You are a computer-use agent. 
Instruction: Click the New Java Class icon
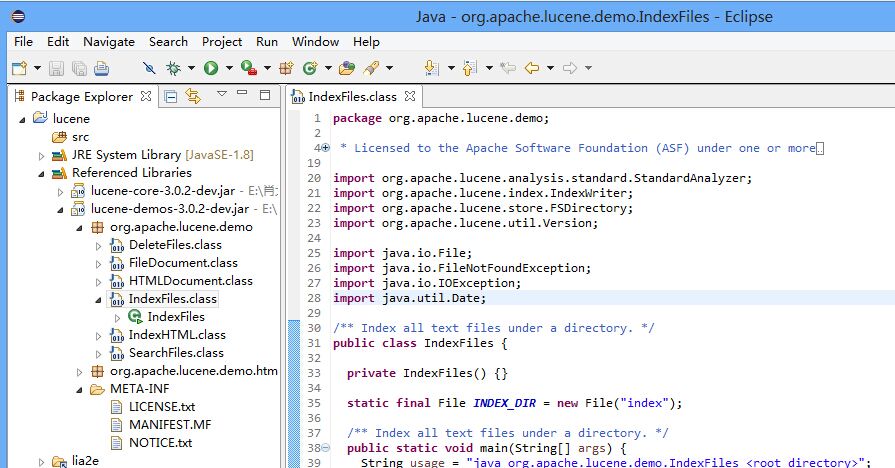(x=310, y=68)
